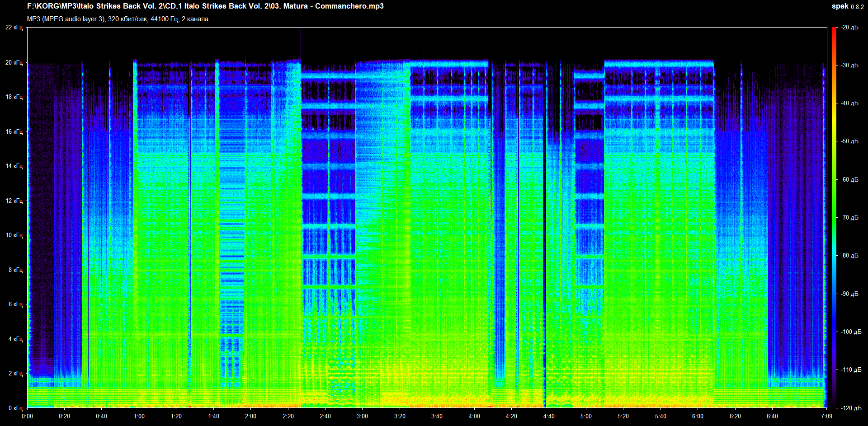Click the 3:00 time axis label
Image resolution: width=868 pixels, height=426 pixels.
tap(362, 416)
